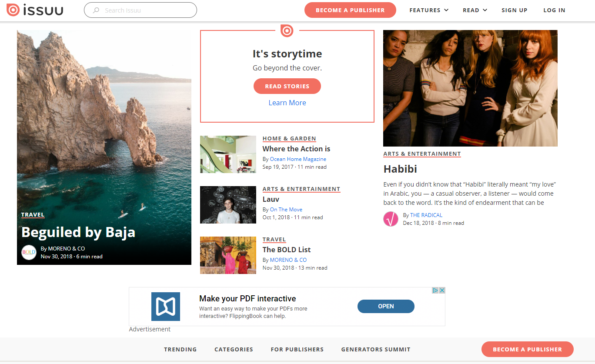Click the Issuu logo in the header

tap(35, 10)
